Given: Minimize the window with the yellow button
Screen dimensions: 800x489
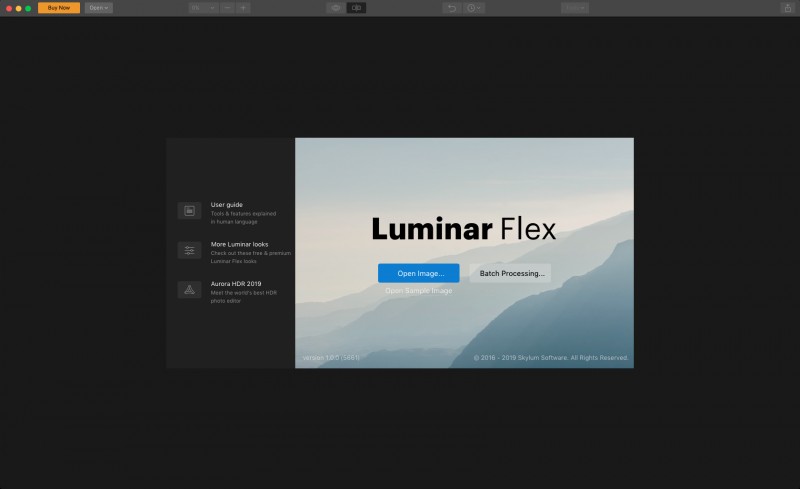Looking at the screenshot, I should [x=18, y=8].
